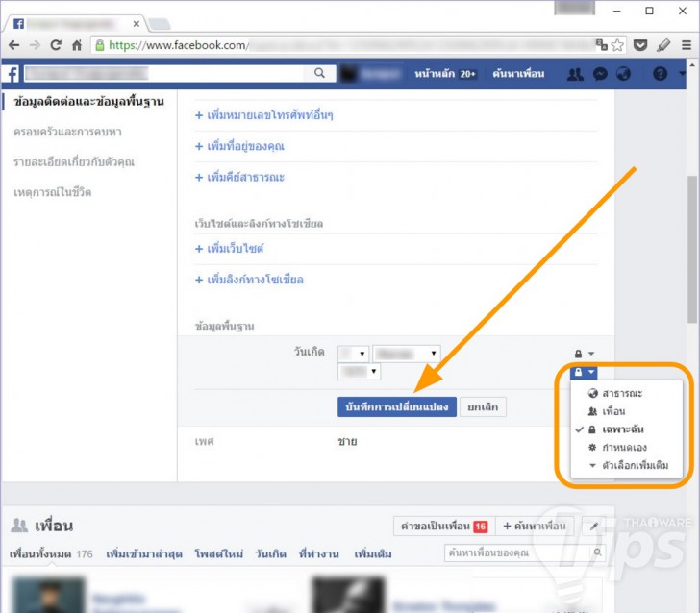Open the Pocket extension icon
Viewport: 700px width, 613px height.
640,45
